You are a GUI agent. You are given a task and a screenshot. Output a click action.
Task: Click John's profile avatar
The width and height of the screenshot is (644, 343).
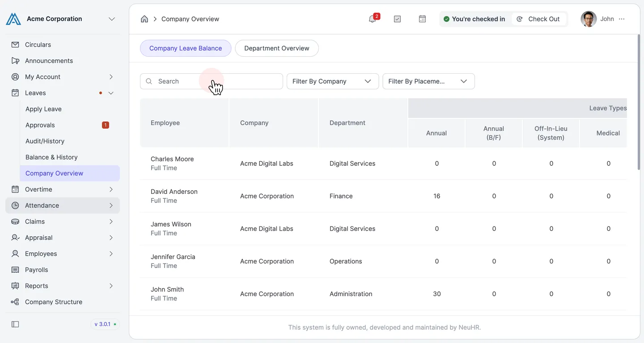(589, 19)
